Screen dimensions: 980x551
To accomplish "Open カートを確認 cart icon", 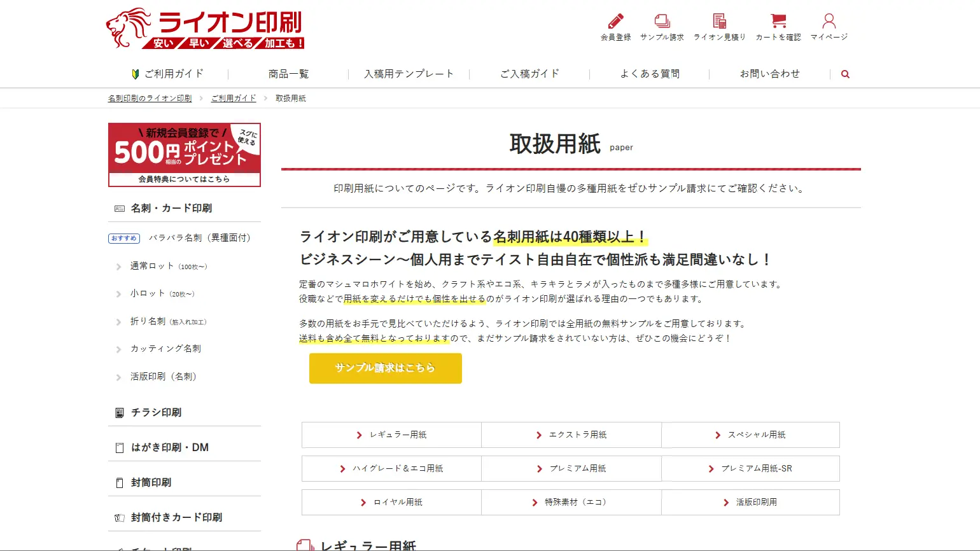I will (778, 21).
